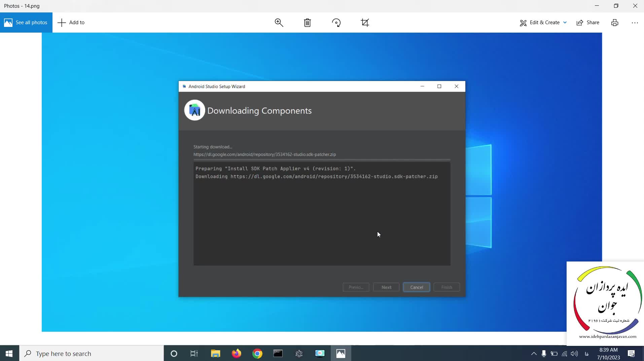Screen dimensions: 644x361
Task: Click Cancel in the Setup Wizard
Action: point(416,287)
